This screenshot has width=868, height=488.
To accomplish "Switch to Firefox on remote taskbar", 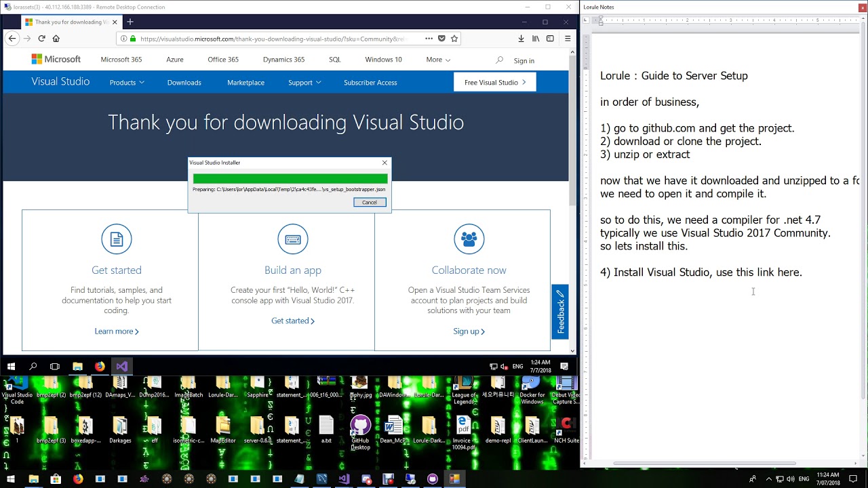I will [x=100, y=367].
